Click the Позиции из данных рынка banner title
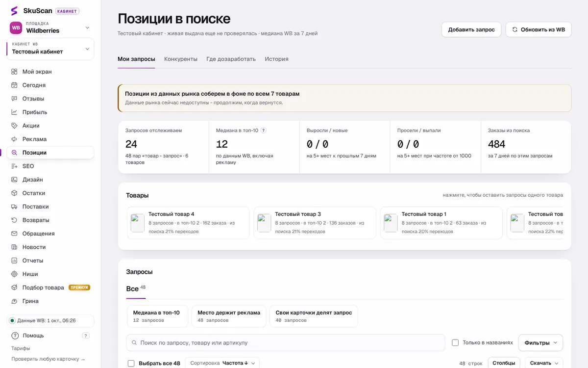 tap(212, 94)
